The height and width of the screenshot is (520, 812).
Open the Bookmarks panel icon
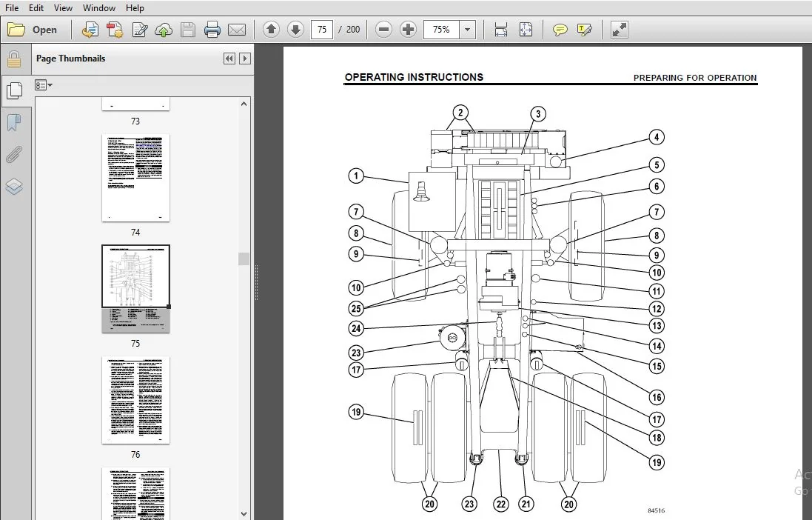tap(14, 123)
